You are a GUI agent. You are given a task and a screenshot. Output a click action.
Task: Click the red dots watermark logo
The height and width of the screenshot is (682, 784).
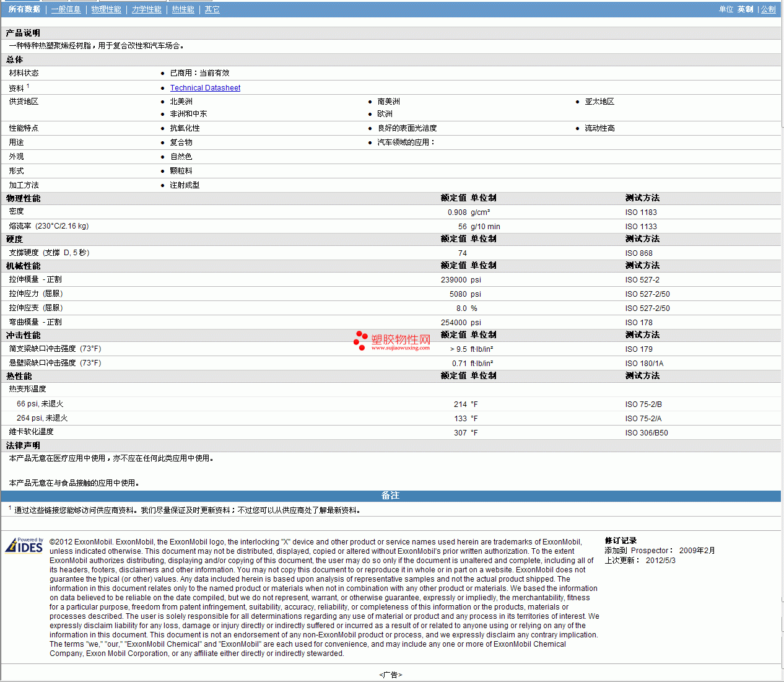[x=360, y=340]
